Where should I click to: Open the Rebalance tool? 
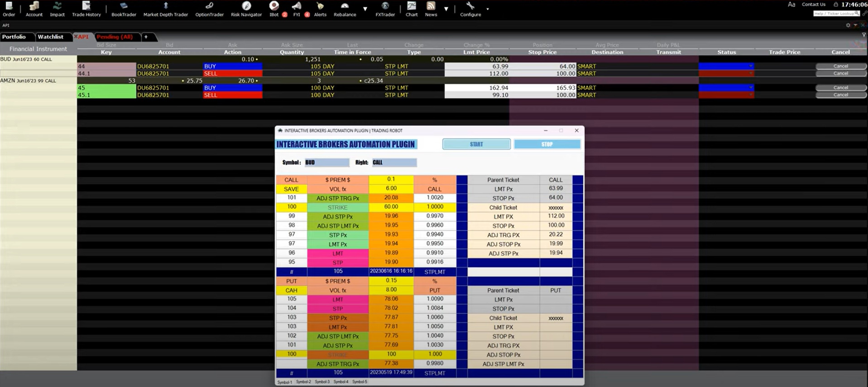345,9
